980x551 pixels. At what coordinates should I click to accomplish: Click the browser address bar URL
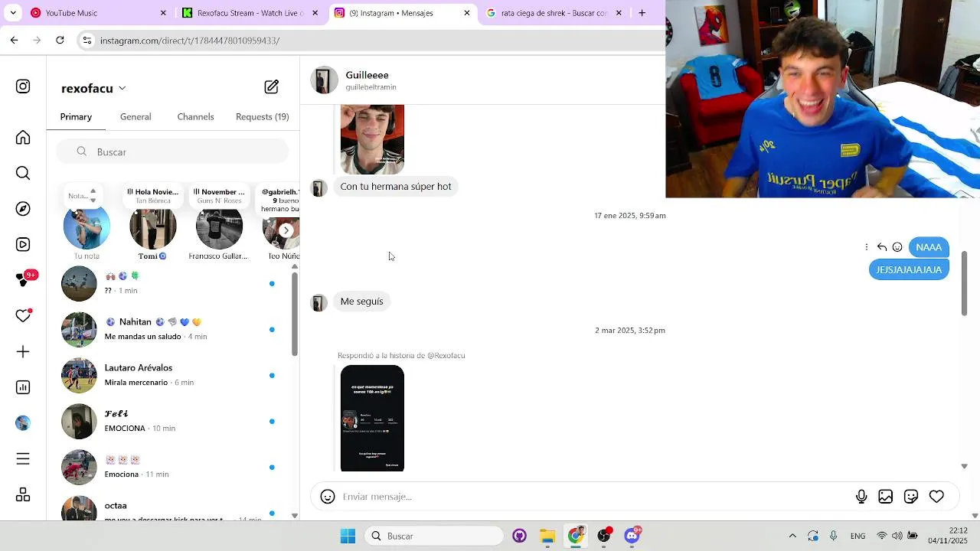190,41
